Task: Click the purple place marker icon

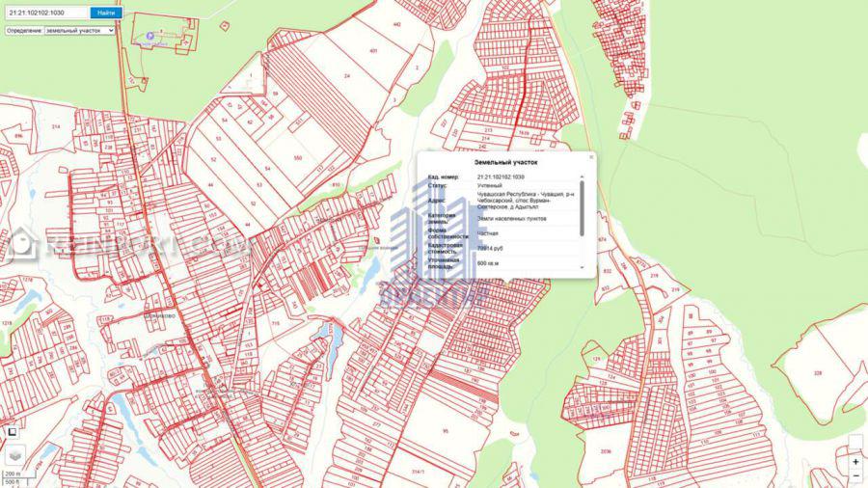Action: [x=149, y=37]
